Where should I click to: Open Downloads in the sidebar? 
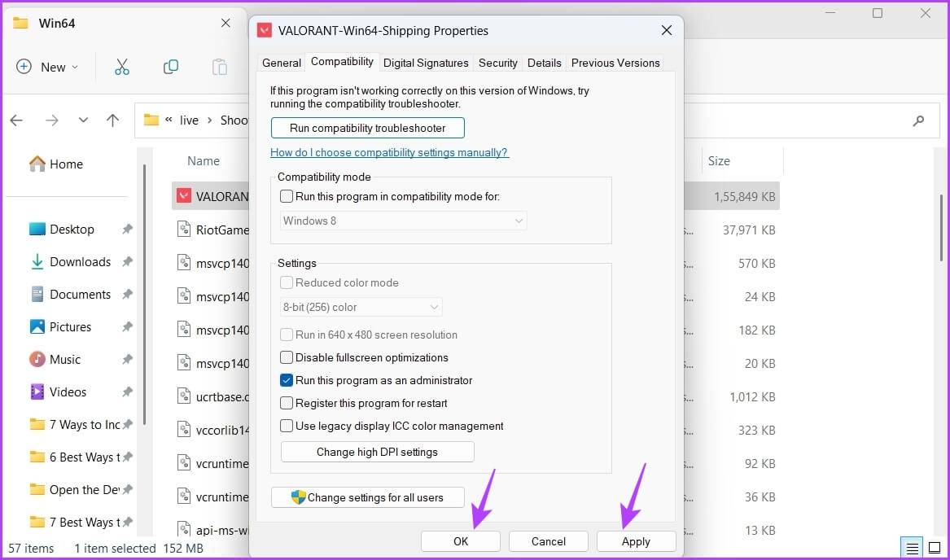coord(70,262)
